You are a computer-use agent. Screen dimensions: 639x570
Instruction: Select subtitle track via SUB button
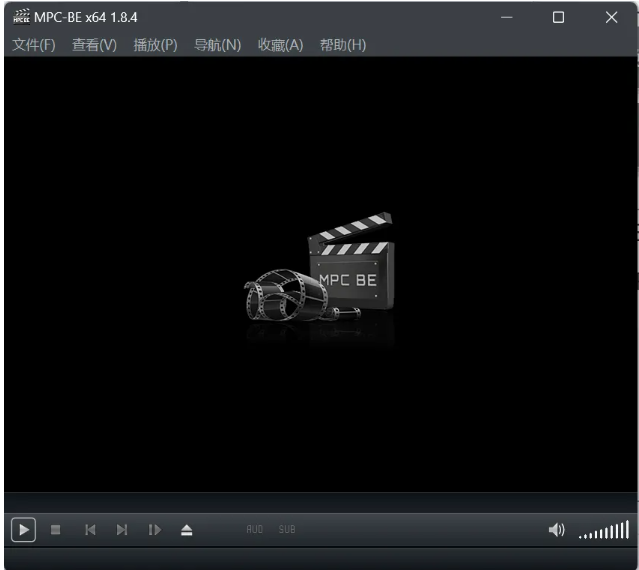point(287,529)
